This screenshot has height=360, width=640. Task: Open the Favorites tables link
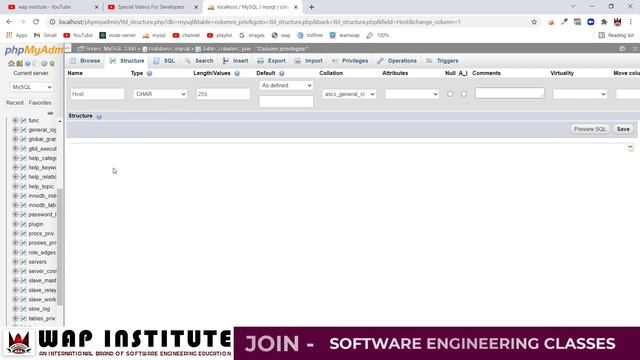pos(40,103)
